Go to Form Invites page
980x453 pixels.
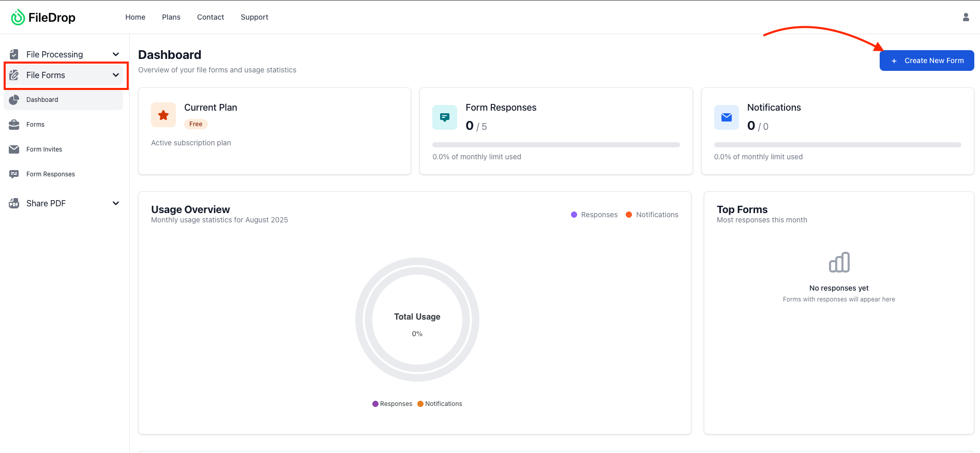coord(64,149)
